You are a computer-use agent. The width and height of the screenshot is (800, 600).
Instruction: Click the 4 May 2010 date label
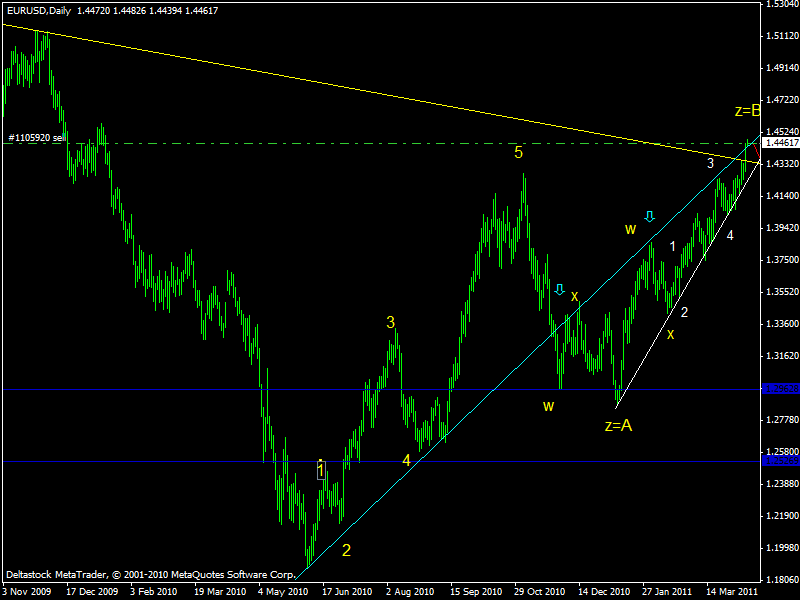tap(283, 591)
